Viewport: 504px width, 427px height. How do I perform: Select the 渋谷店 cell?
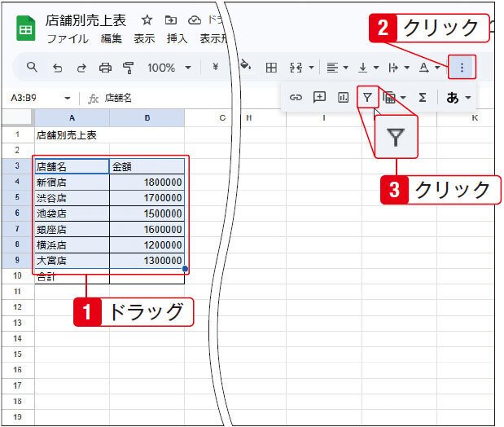72,198
